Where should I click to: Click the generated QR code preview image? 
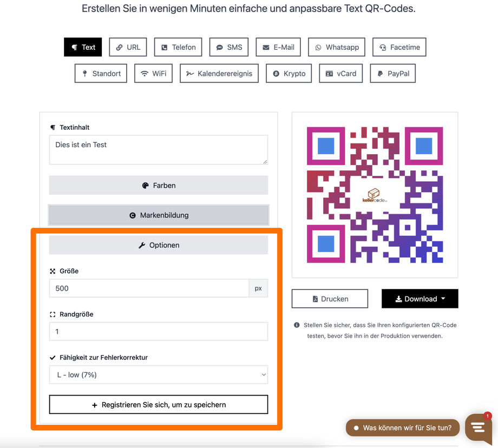coord(375,195)
